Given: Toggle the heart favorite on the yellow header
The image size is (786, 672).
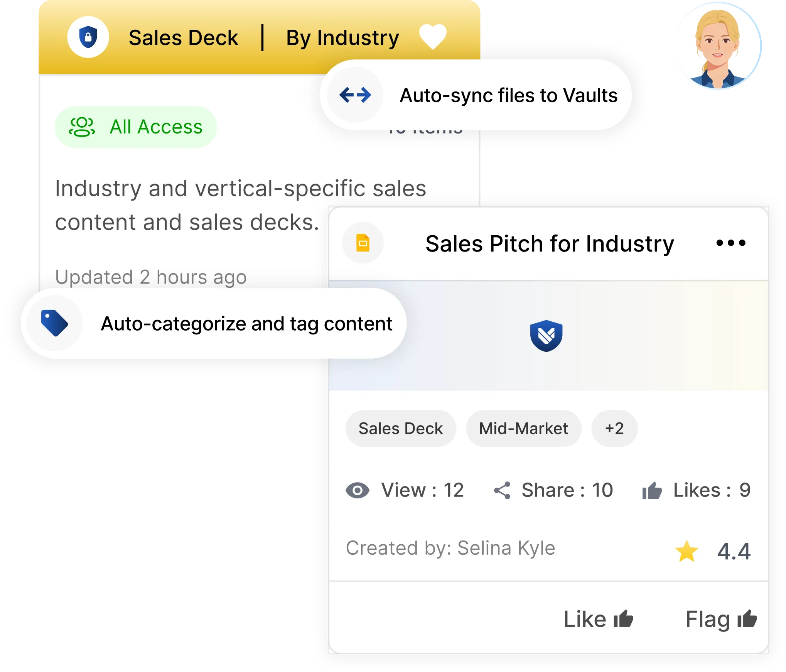Looking at the screenshot, I should point(433,37).
